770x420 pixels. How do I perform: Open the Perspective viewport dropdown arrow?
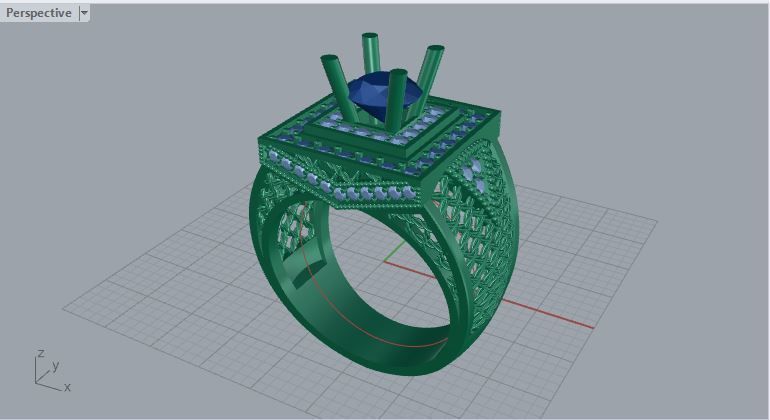84,13
